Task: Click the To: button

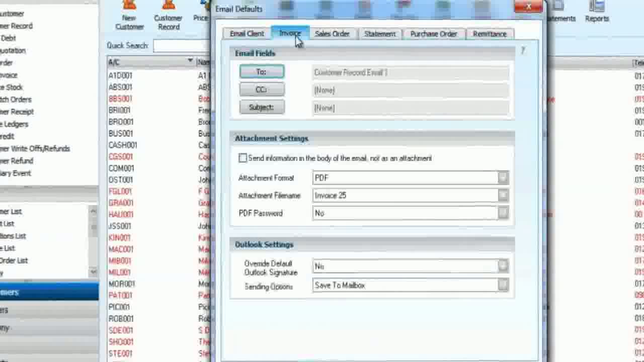Action: point(262,72)
